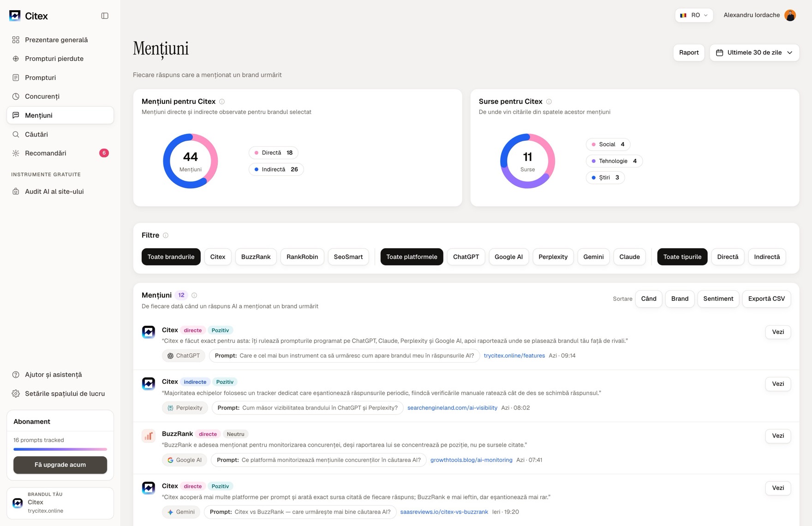Screen dimensions: 812x526
Task: Sort mentions by Sentiment
Action: pyautogui.click(x=718, y=299)
